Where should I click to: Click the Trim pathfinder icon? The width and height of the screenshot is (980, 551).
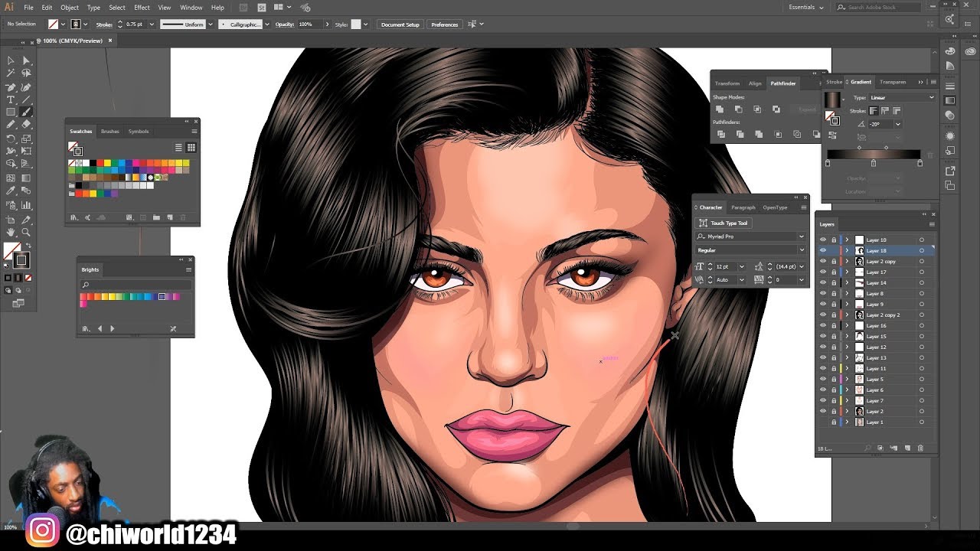pyautogui.click(x=740, y=134)
